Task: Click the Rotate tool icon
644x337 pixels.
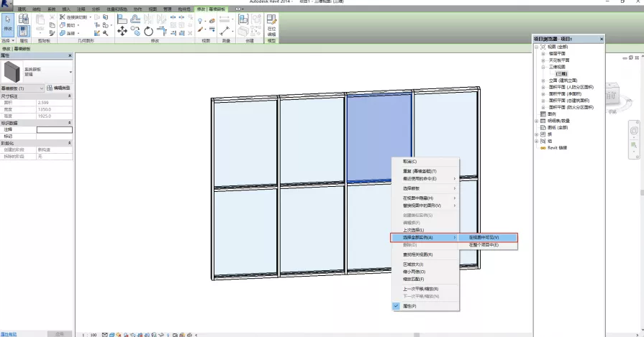Action: click(148, 31)
